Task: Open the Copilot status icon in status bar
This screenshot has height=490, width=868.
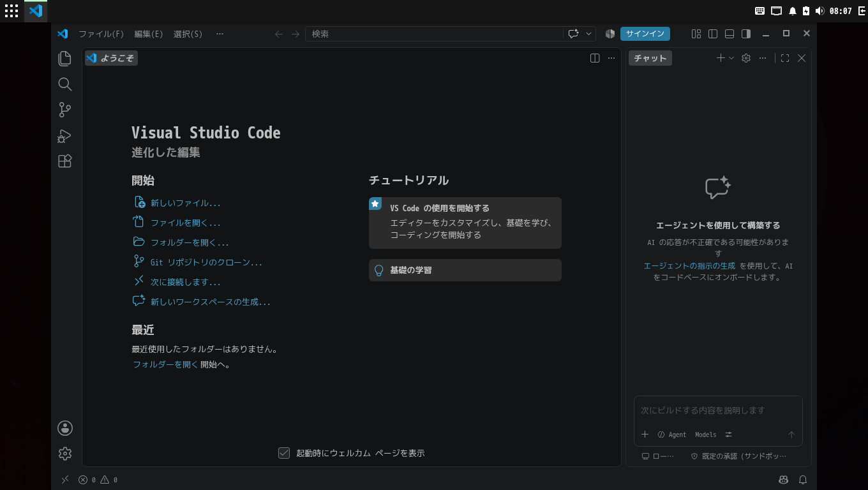Action: (x=784, y=480)
